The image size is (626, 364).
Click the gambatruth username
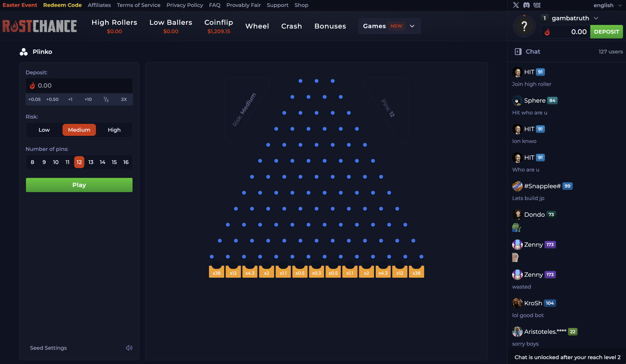(570, 18)
